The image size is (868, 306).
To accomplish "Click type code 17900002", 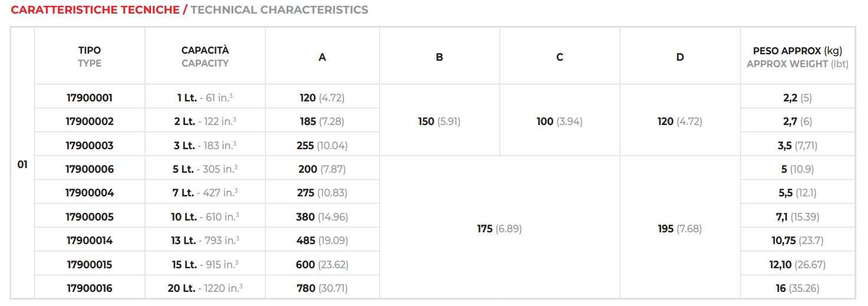I will point(90,121).
